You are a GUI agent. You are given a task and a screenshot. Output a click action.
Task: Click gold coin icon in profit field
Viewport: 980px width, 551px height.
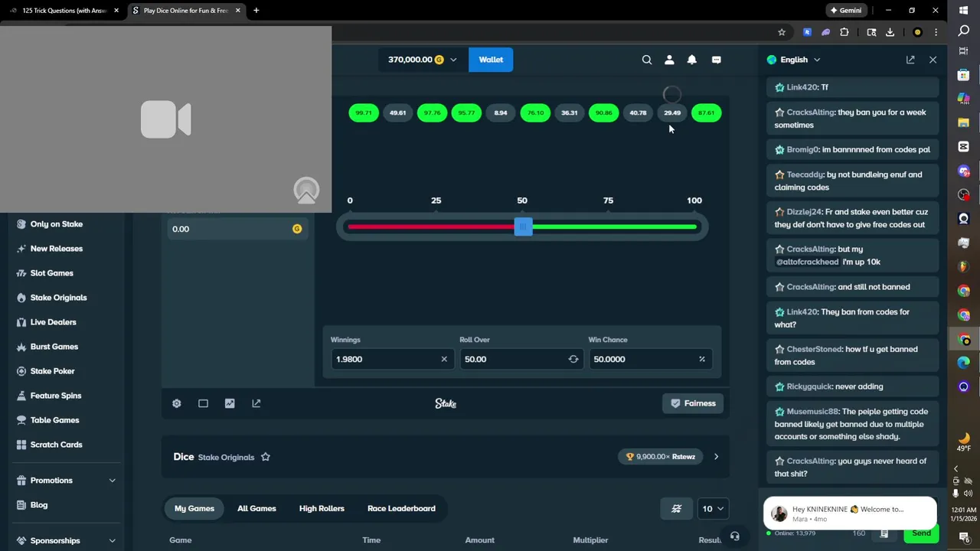[297, 229]
